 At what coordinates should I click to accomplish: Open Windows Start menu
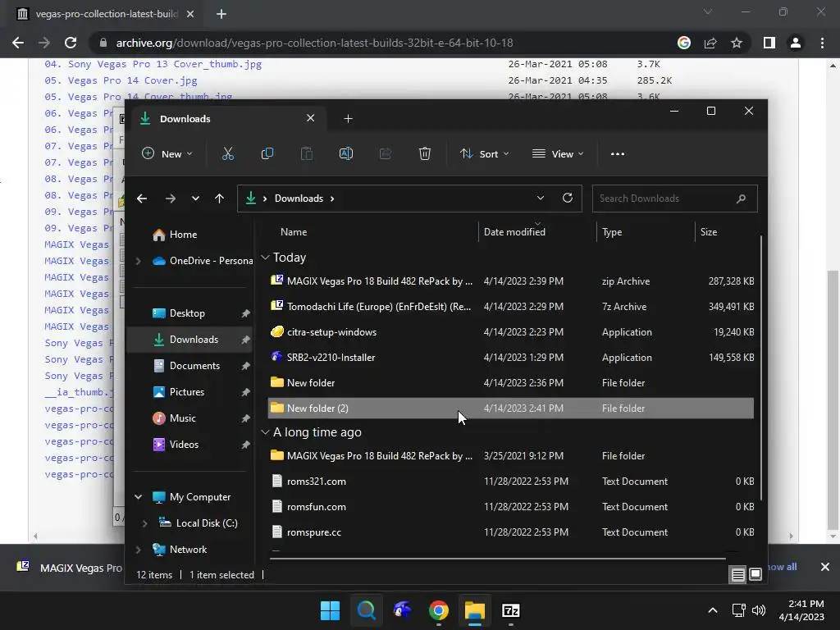pyautogui.click(x=330, y=610)
